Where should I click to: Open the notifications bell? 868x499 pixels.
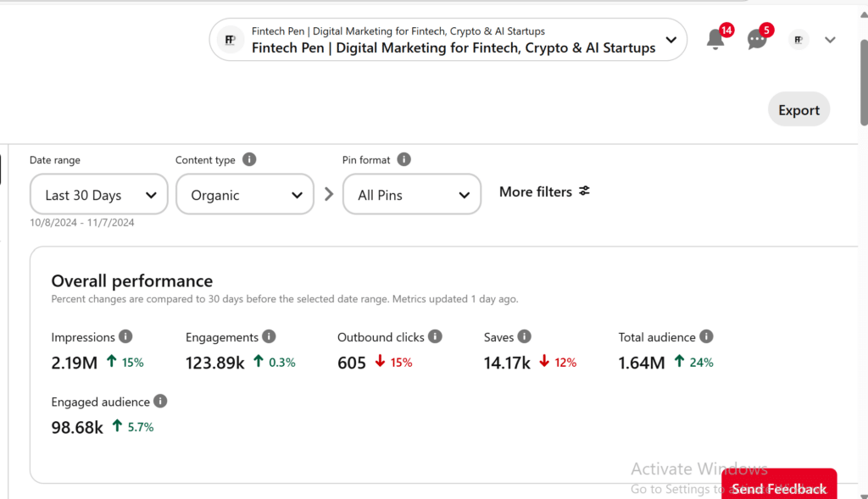(715, 40)
